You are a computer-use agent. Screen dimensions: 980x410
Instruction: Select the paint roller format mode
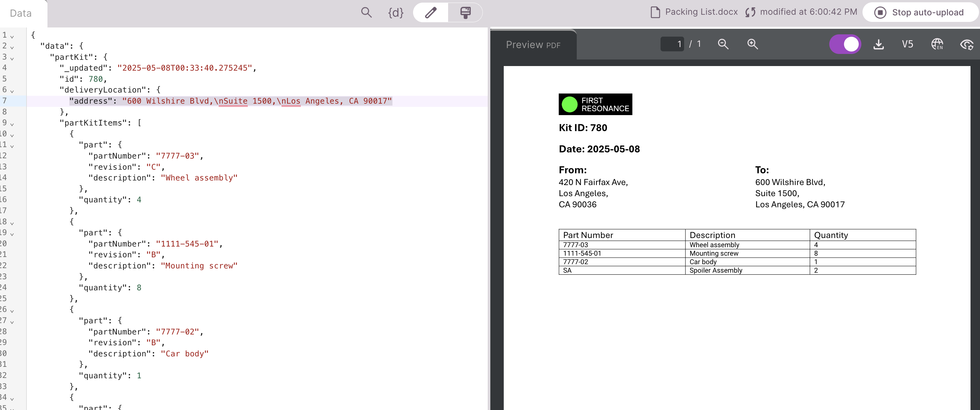pos(465,12)
